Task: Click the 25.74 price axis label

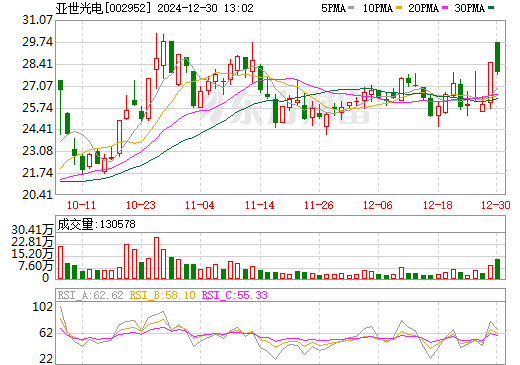Action: click(x=37, y=108)
